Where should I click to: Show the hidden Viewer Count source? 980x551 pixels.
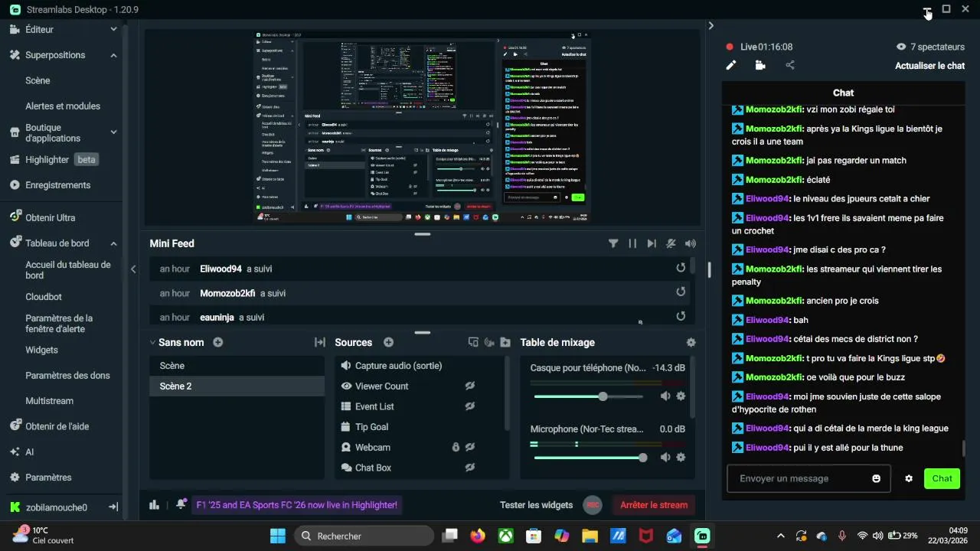[470, 386]
